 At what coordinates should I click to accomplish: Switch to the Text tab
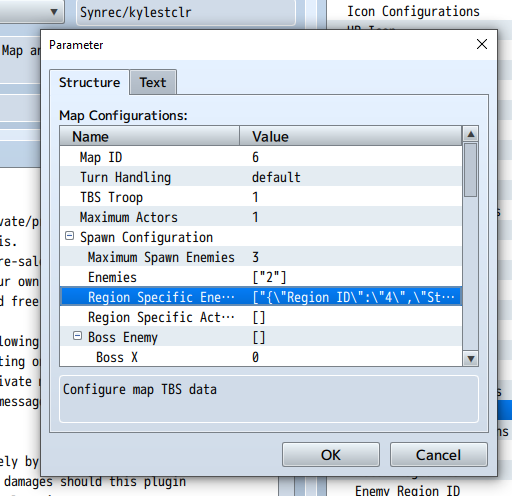(x=153, y=82)
